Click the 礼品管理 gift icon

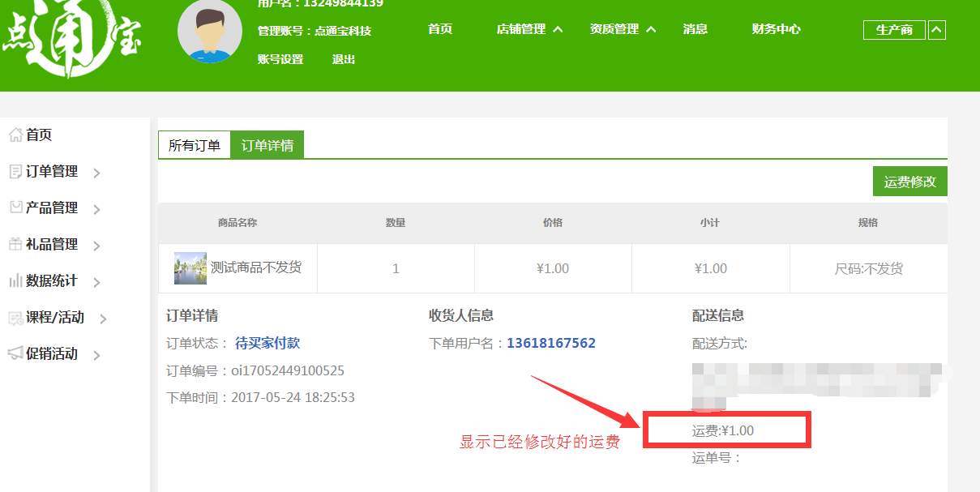[15, 244]
